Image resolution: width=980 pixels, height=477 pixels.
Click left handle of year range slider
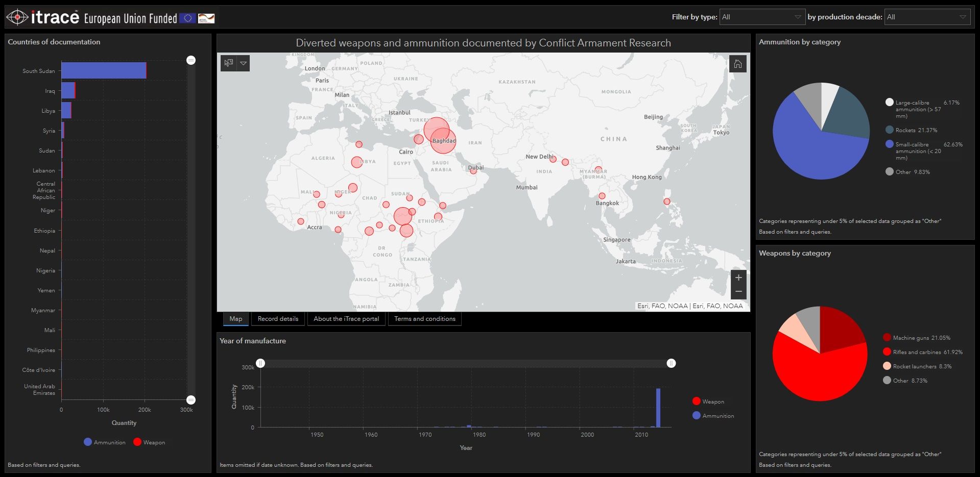coord(260,363)
